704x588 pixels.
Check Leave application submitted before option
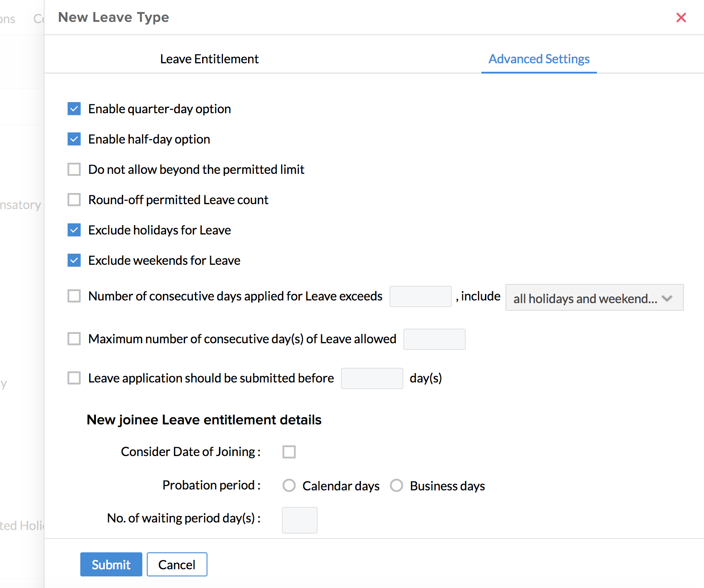click(74, 378)
